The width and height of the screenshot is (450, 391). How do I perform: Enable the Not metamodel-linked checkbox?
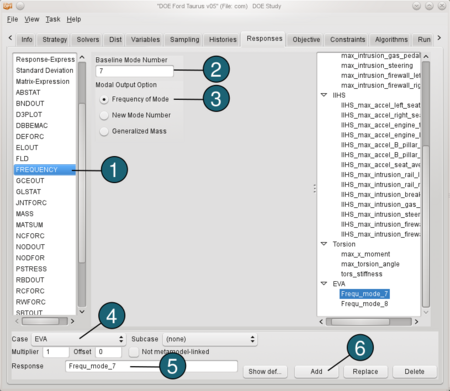click(x=134, y=352)
